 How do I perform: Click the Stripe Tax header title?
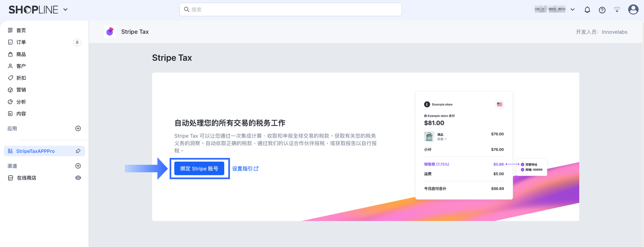coord(135,32)
